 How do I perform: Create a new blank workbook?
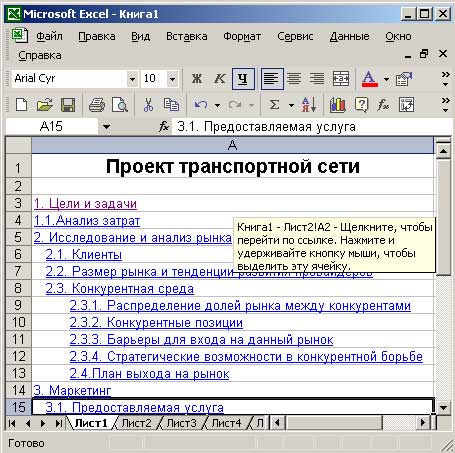pos(22,105)
